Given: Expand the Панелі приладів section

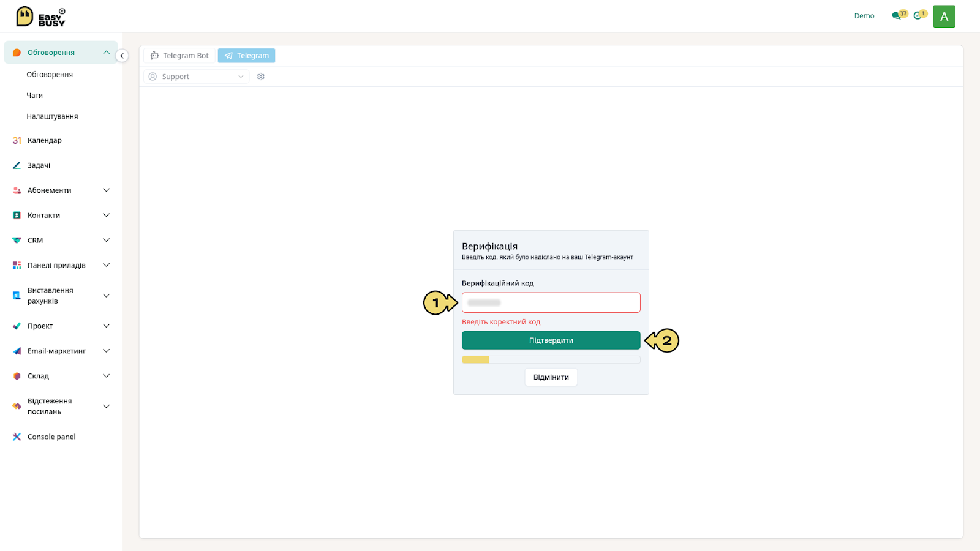Looking at the screenshot, I should (x=106, y=266).
